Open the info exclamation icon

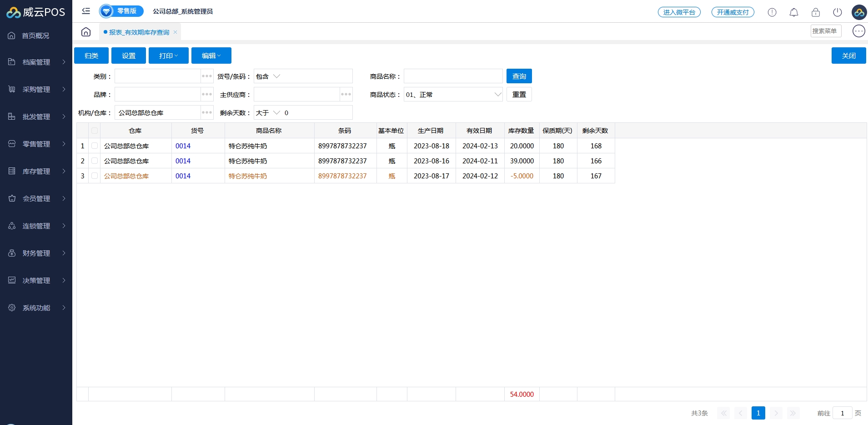(x=772, y=12)
